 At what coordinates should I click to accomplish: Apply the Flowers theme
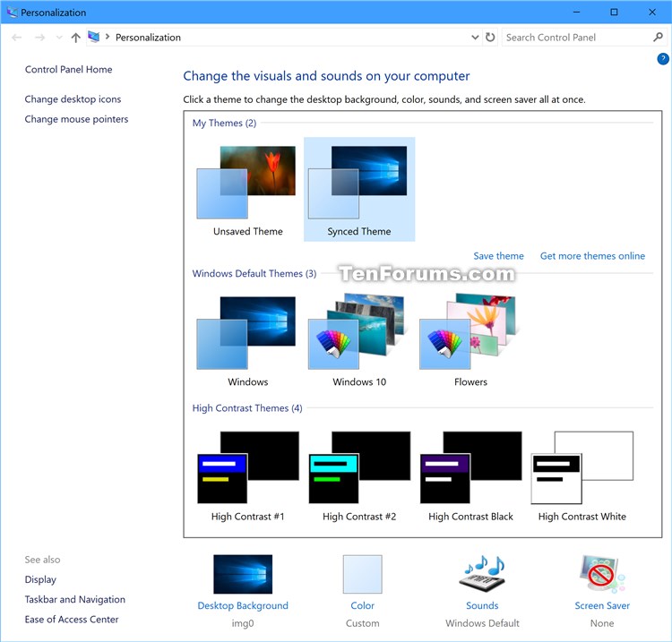(470, 339)
